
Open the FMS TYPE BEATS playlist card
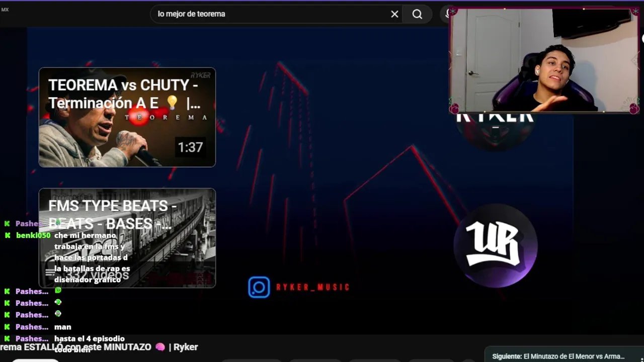pyautogui.click(x=127, y=238)
